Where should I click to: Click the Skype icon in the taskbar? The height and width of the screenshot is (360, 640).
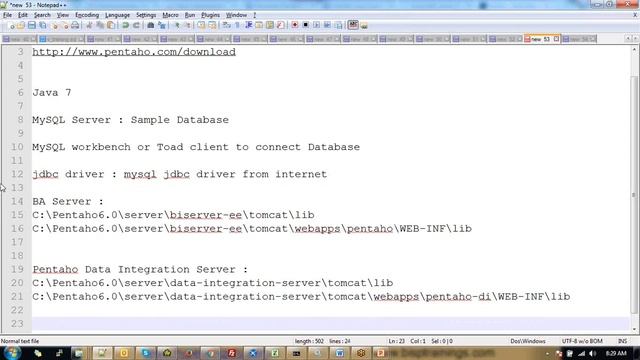(x=146, y=353)
